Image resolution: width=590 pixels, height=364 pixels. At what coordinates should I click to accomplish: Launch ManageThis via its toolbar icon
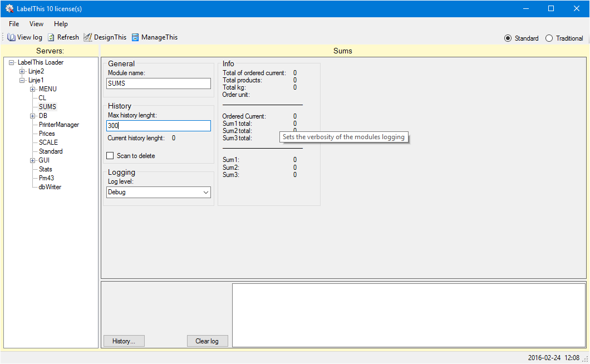click(135, 37)
